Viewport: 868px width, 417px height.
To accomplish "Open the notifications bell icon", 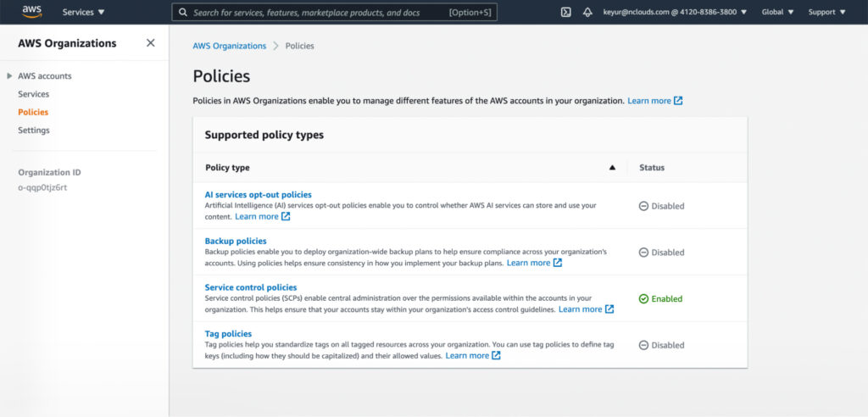I will (588, 12).
